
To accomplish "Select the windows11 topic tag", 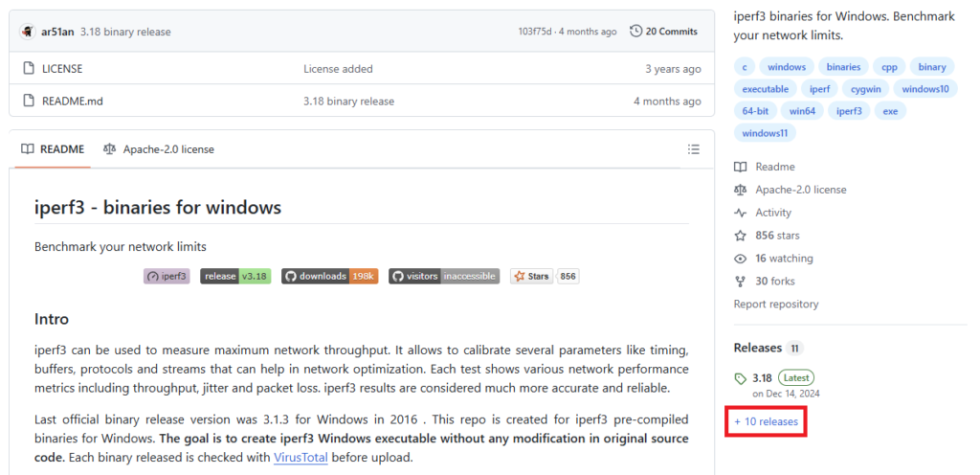I will coord(765,133).
